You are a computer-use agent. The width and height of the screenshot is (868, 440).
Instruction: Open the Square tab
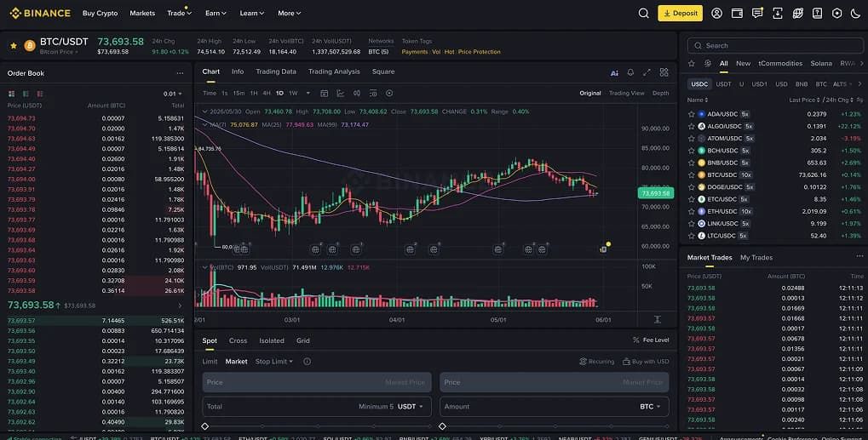click(x=383, y=71)
